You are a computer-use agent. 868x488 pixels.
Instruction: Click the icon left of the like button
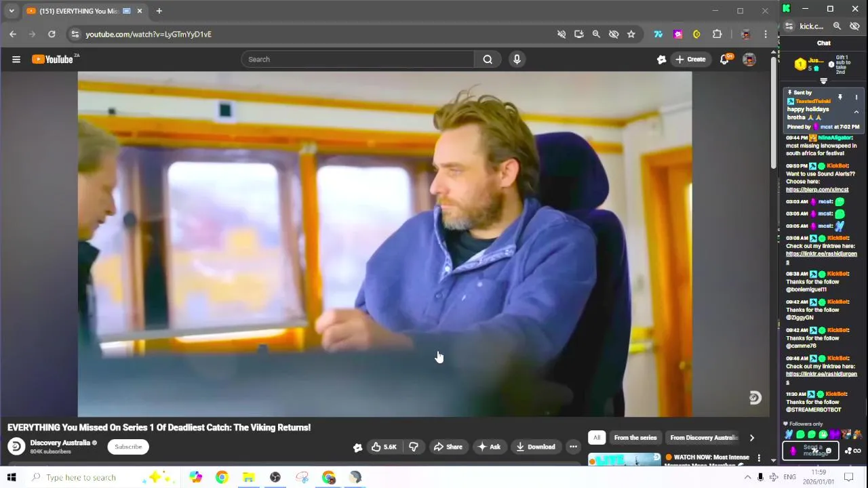coord(357,447)
